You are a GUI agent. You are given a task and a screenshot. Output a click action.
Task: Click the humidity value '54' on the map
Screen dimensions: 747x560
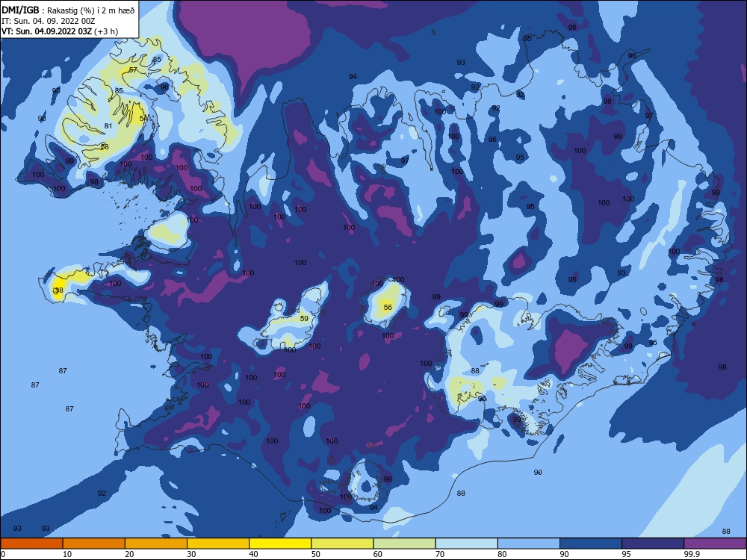click(143, 118)
